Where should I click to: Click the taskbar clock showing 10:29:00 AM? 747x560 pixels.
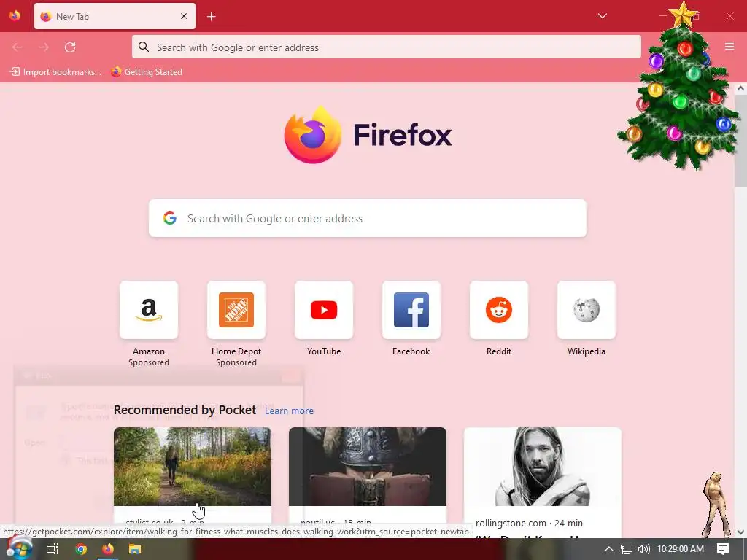pyautogui.click(x=681, y=549)
